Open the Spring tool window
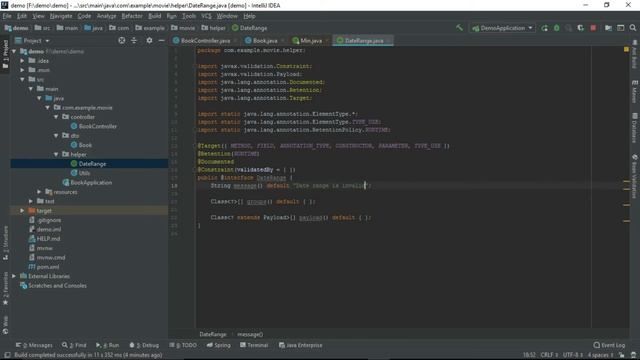Image resolution: width=640 pixels, height=360 pixels. coord(218,345)
